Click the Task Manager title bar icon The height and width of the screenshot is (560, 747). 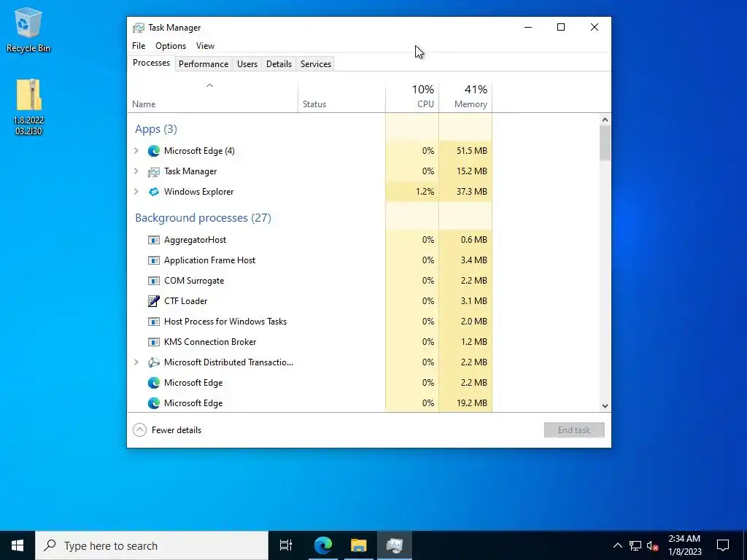coord(138,28)
